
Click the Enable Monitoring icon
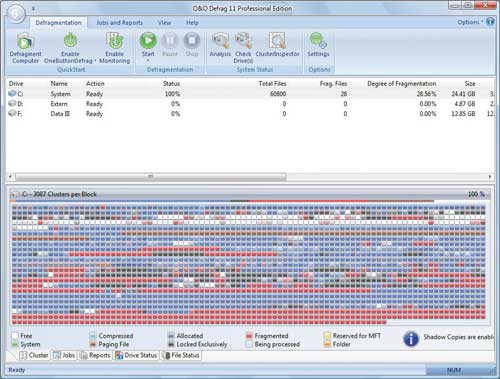(x=115, y=41)
